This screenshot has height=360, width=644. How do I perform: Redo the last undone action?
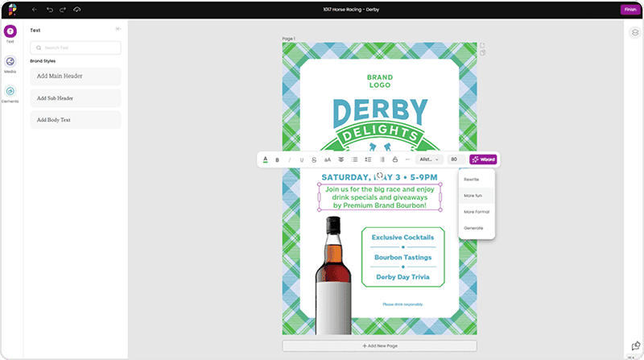point(63,10)
